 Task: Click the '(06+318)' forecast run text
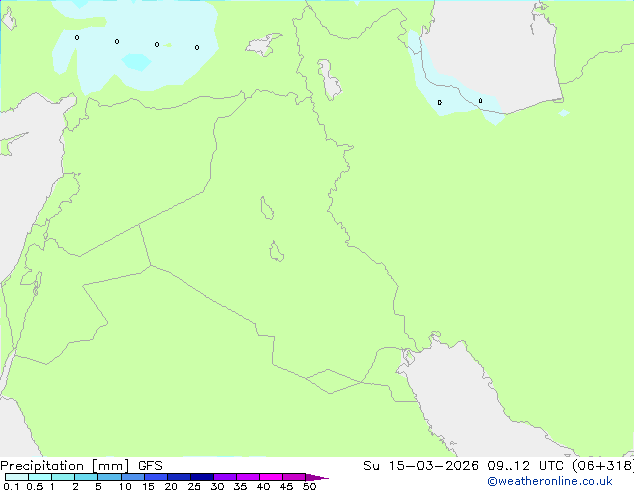[603, 466]
